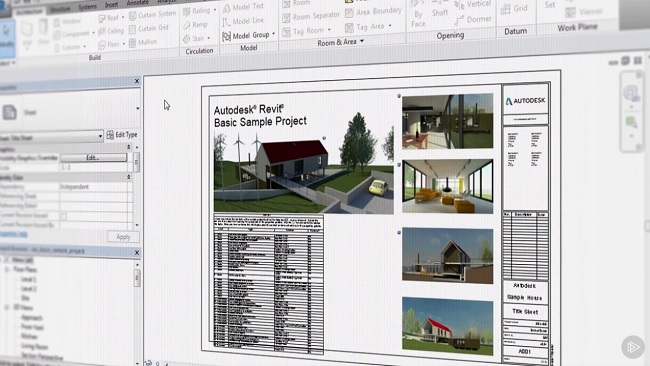Click the Model Group icon

pyautogui.click(x=226, y=36)
